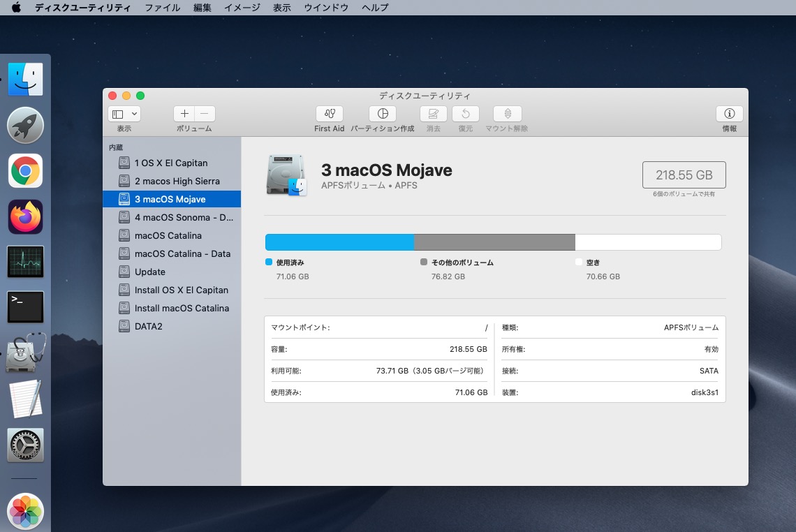The image size is (796, 532).
Task: Click the remove volume minus button
Action: [205, 114]
